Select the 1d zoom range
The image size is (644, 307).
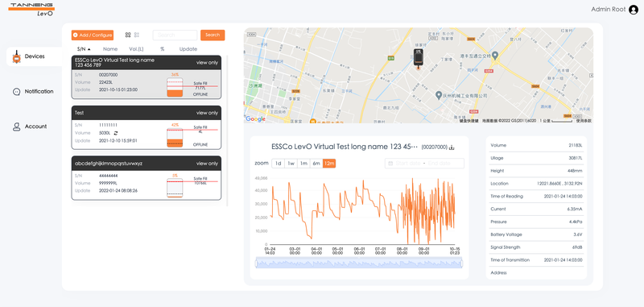click(x=278, y=163)
